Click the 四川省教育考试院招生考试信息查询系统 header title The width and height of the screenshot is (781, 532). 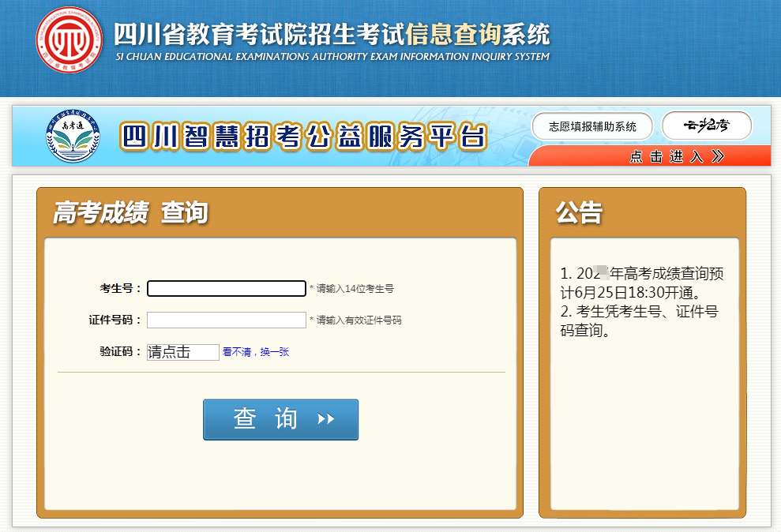(332, 34)
